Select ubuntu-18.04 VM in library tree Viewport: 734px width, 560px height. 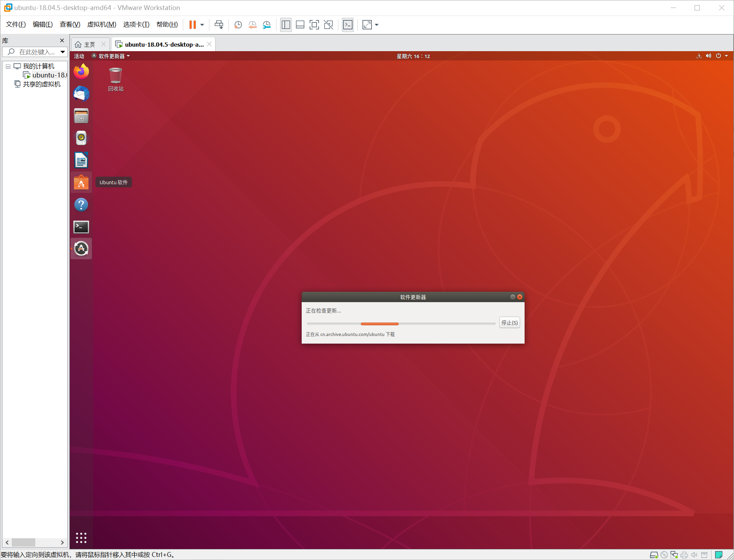45,75
